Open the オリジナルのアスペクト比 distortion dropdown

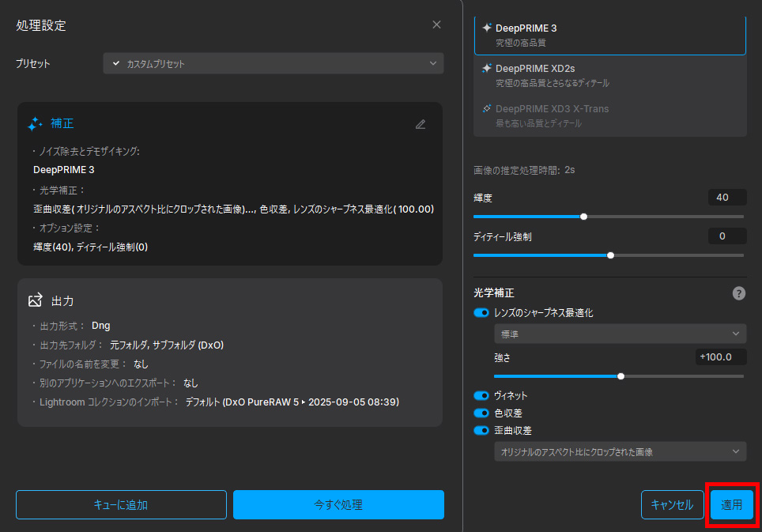(x=620, y=451)
